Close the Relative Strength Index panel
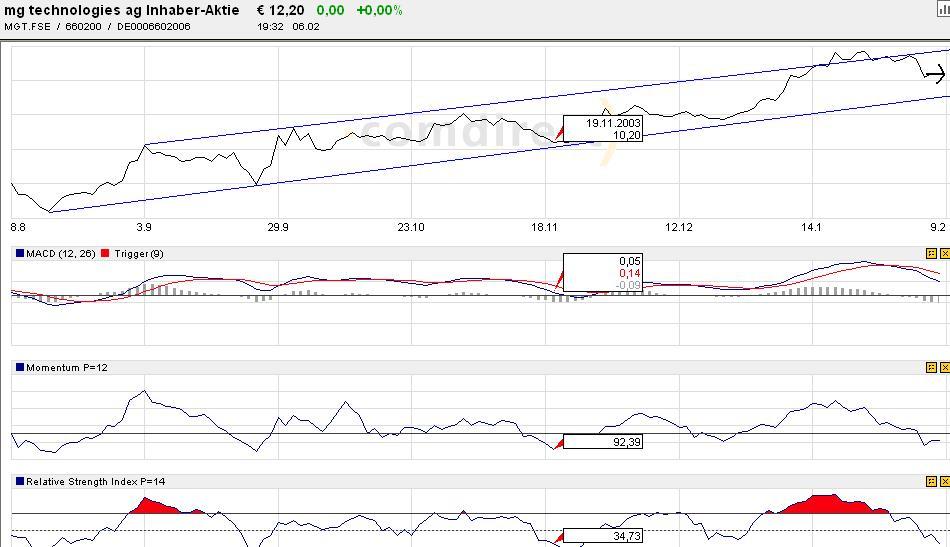The image size is (950, 547). tap(945, 481)
